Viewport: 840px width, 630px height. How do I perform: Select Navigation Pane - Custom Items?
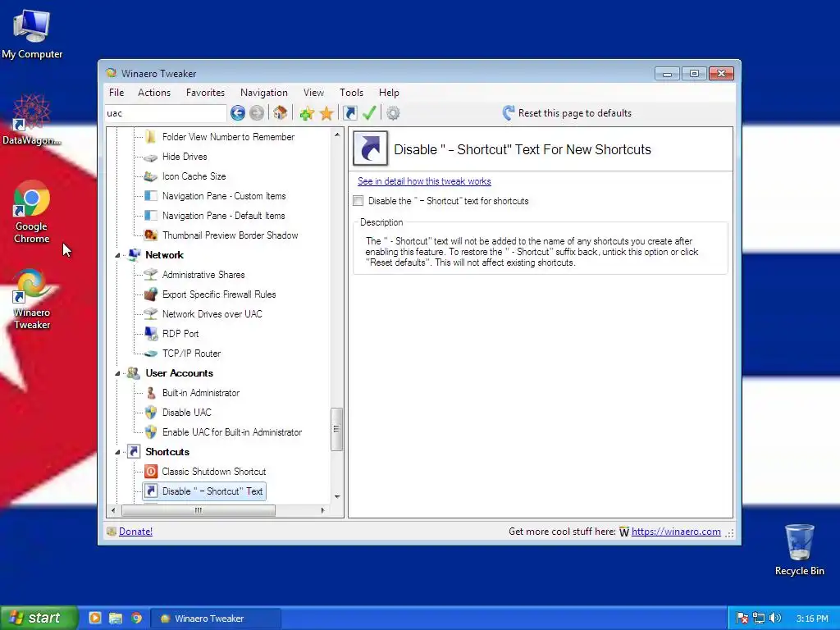pos(224,196)
